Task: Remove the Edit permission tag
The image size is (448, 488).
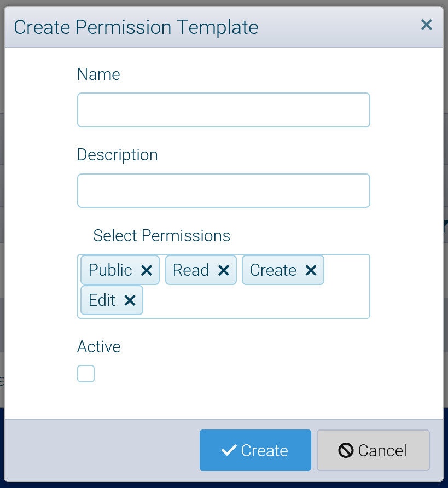Action: pos(130,300)
